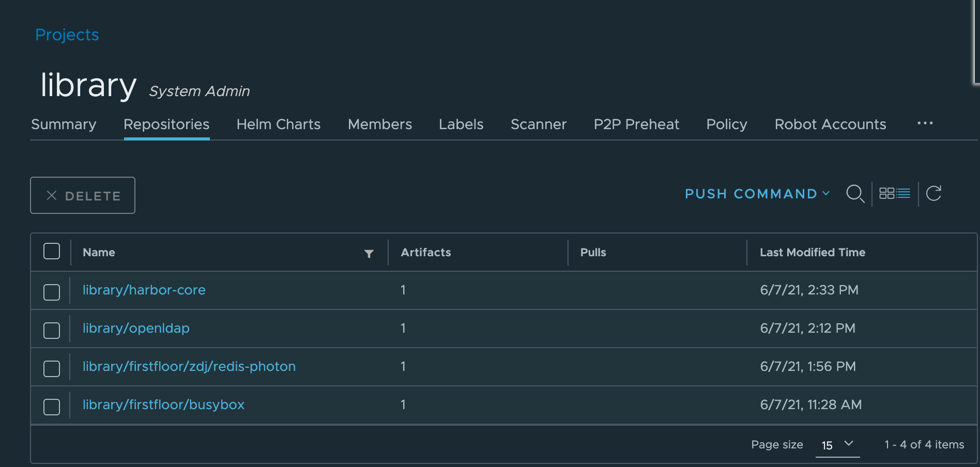Select all repositories checkbox in header
Viewport: 980px width, 467px height.
52,252
